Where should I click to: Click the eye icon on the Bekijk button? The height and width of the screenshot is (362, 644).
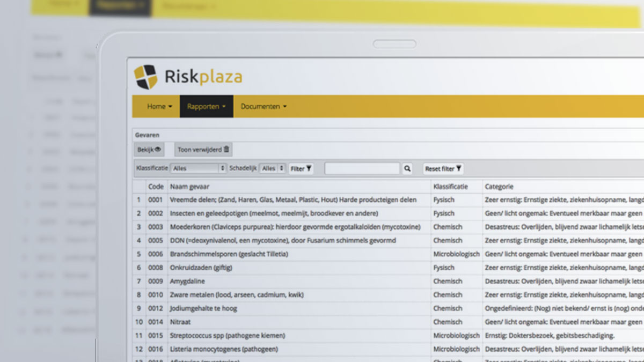coord(157,149)
